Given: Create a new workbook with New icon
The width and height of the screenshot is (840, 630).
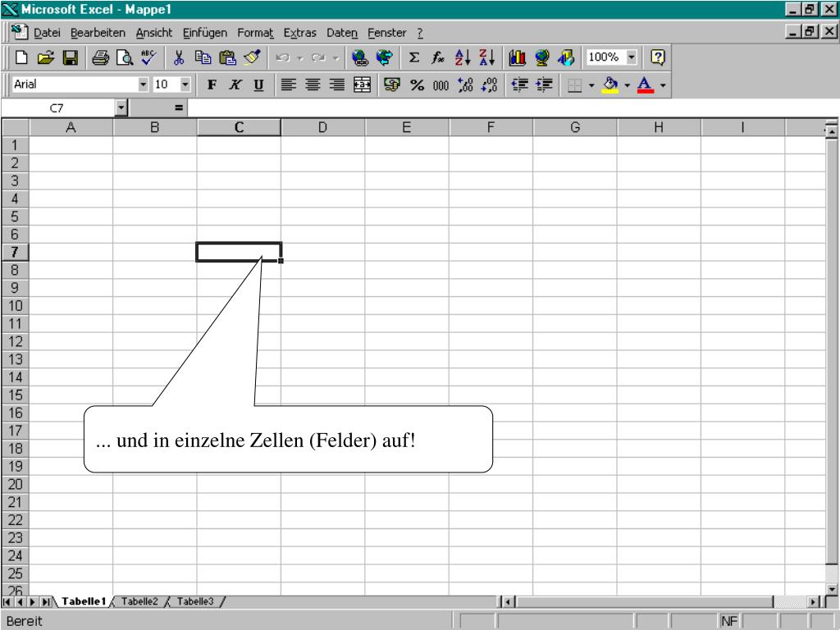Looking at the screenshot, I should pos(21,57).
